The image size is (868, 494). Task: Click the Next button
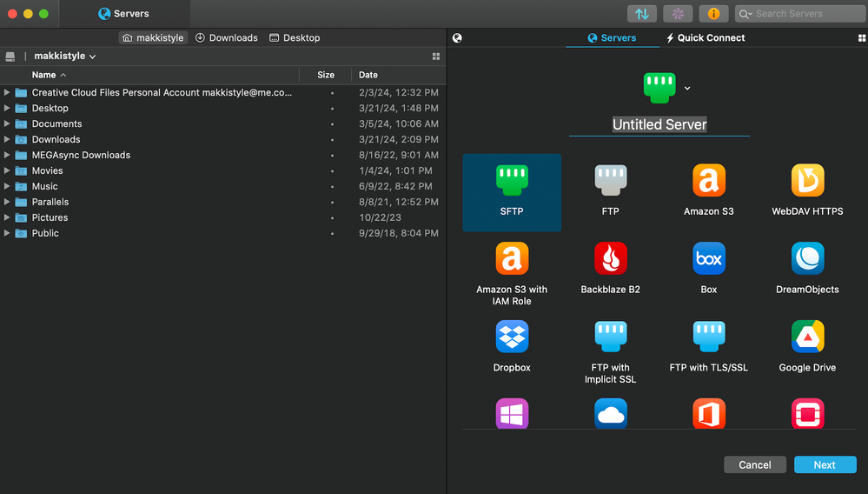(824, 465)
